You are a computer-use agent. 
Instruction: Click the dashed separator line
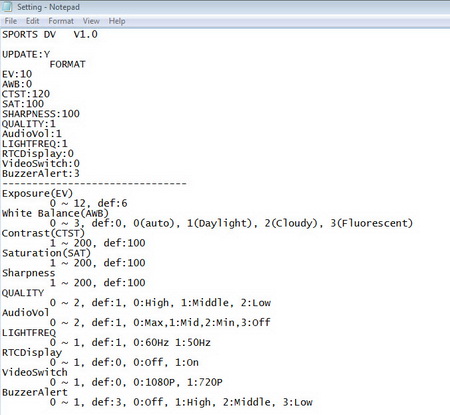[x=94, y=183]
